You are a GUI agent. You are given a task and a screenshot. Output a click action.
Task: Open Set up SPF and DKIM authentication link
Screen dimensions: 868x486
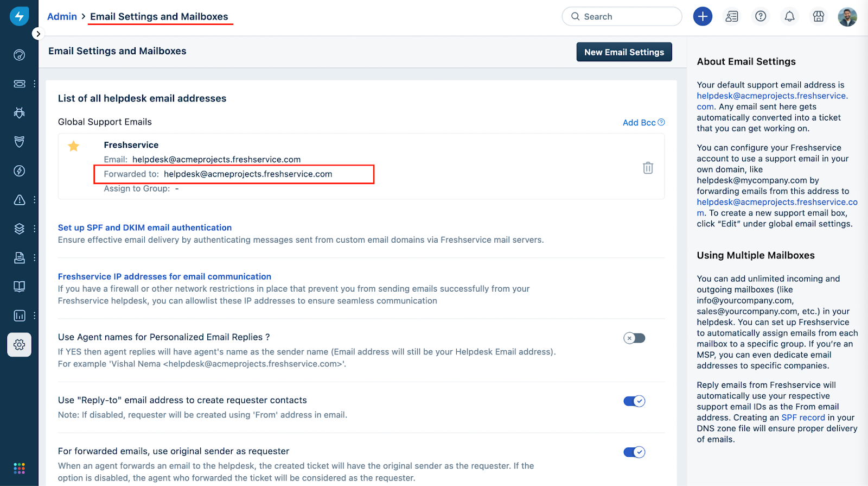click(145, 228)
